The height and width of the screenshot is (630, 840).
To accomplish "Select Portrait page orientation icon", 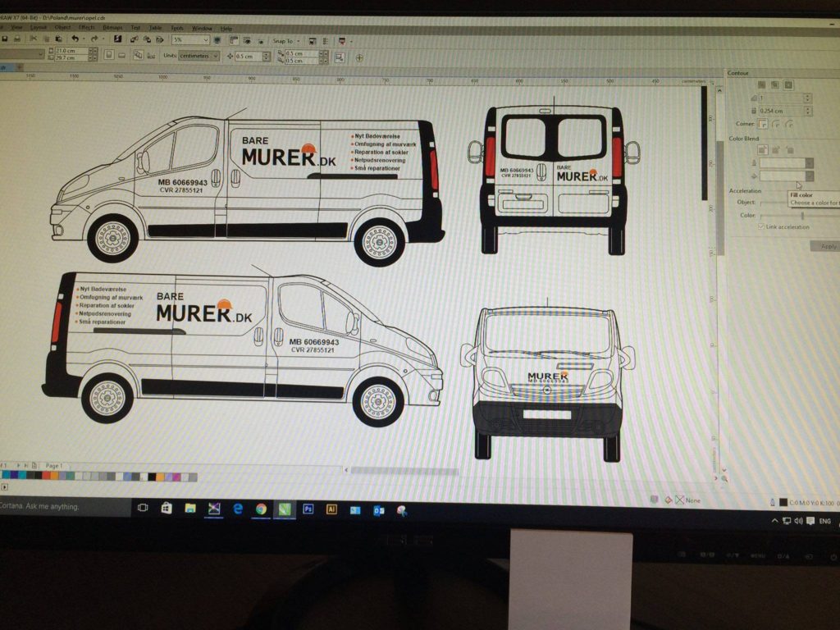I will pyautogui.click(x=109, y=55).
